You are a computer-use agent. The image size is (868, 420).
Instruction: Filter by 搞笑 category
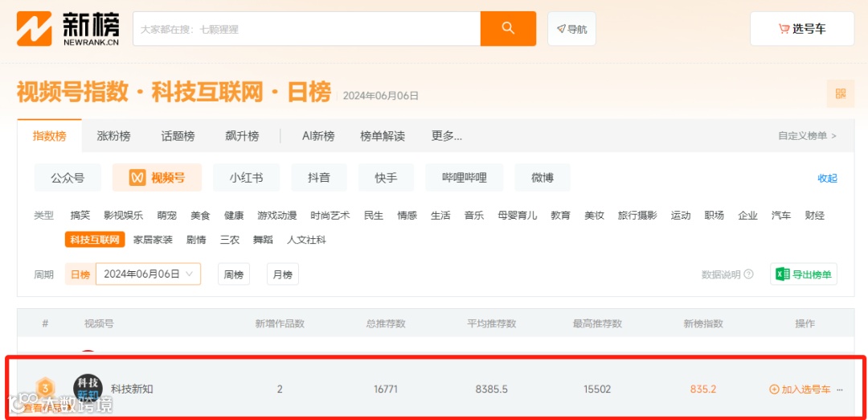80,216
